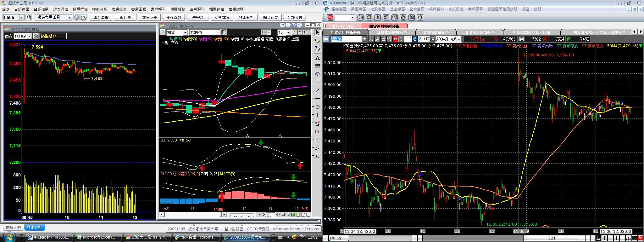The image size is (644, 242).
Task: Select the 'T' tick period in e-Leader
Action: click(x=401, y=39)
